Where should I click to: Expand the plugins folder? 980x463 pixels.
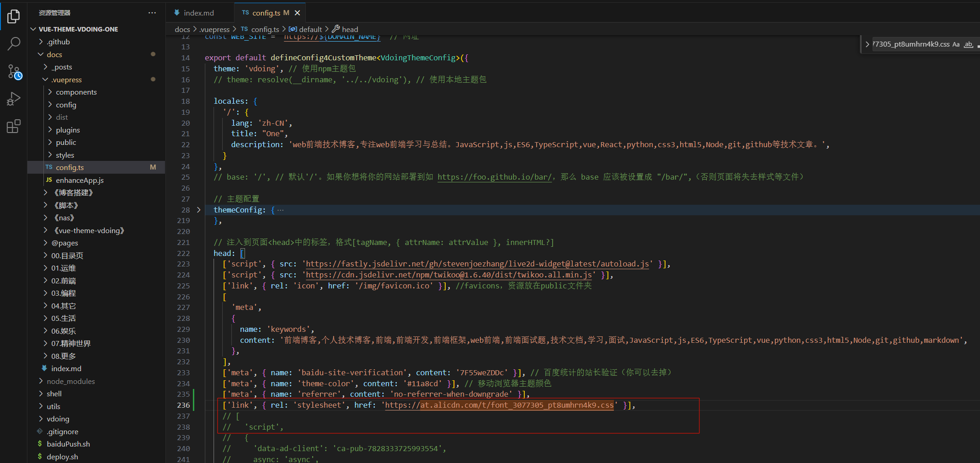pyautogui.click(x=50, y=130)
